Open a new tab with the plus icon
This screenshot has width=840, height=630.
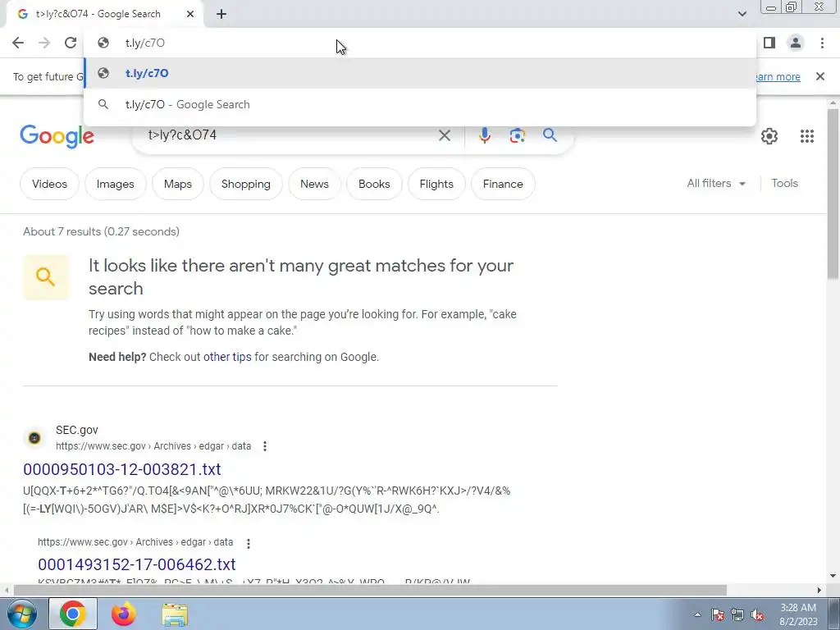point(221,15)
